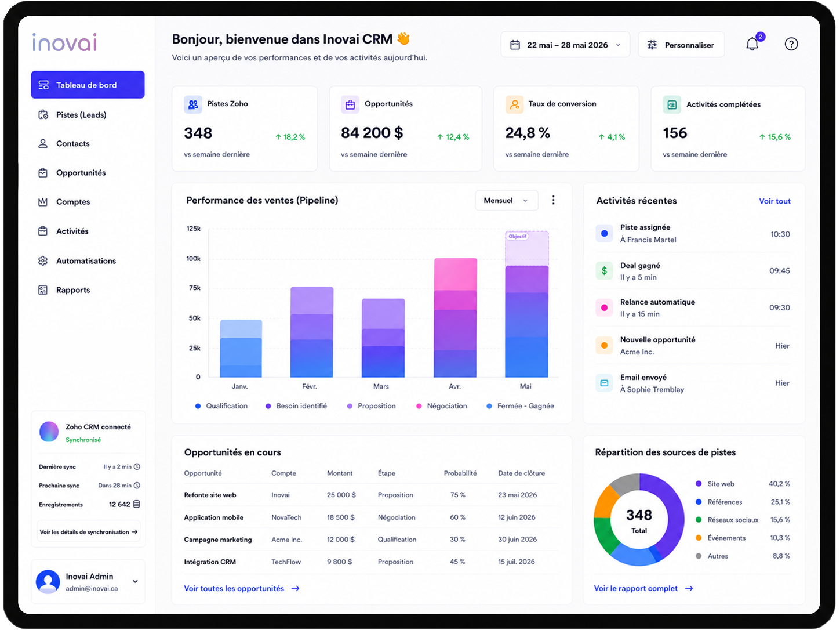The width and height of the screenshot is (840, 630).
Task: Click the Probabilité column header
Action: [460, 473]
